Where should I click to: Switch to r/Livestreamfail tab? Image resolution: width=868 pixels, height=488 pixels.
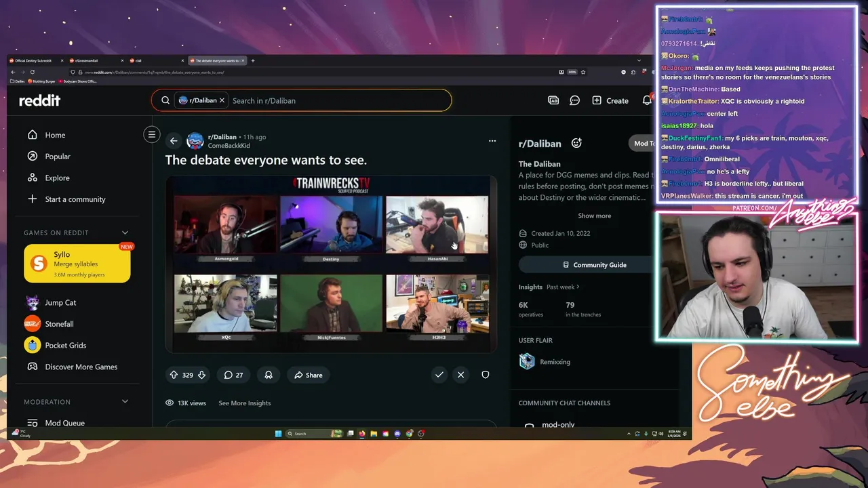click(96, 60)
